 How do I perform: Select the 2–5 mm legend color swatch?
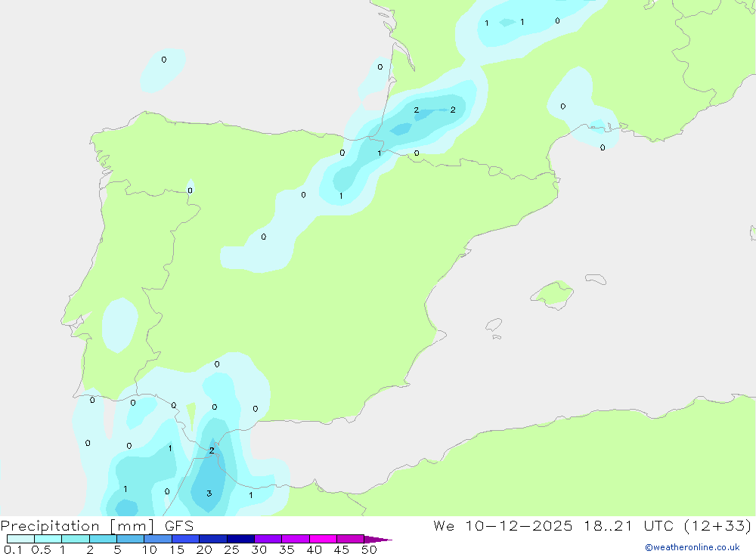click(103, 539)
